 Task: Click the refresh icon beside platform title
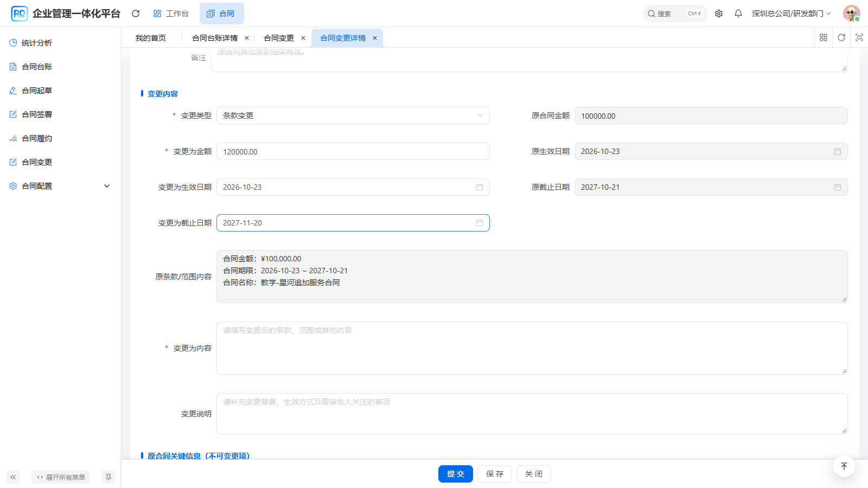(x=136, y=14)
